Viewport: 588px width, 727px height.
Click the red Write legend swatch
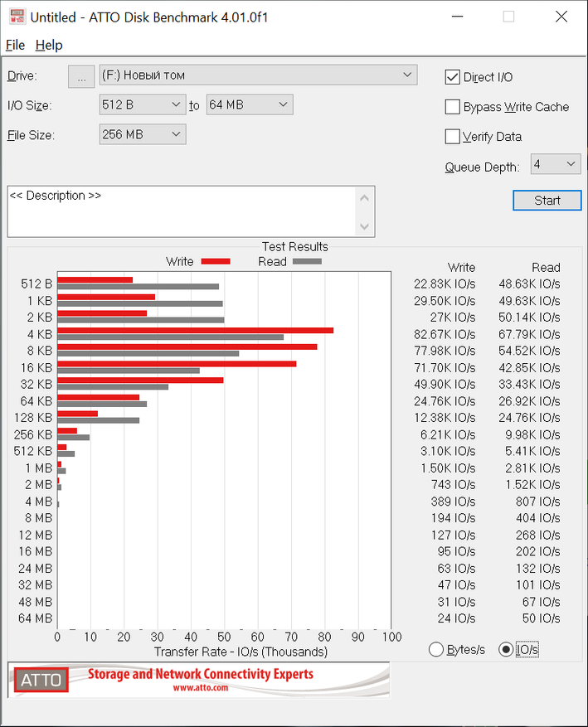point(215,261)
